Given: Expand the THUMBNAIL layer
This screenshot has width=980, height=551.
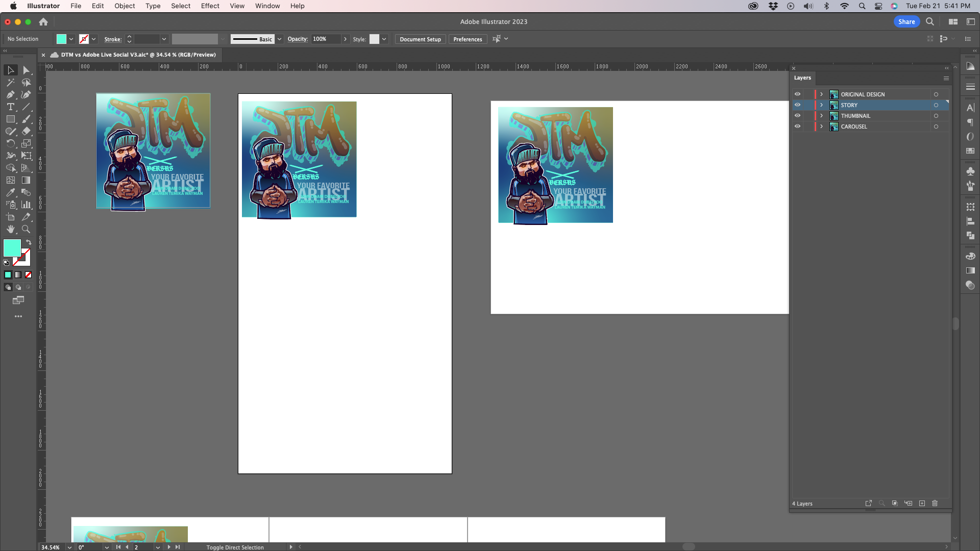Looking at the screenshot, I should 821,116.
